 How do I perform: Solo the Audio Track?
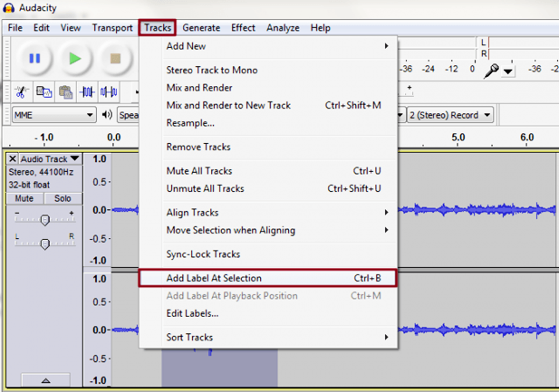[63, 198]
